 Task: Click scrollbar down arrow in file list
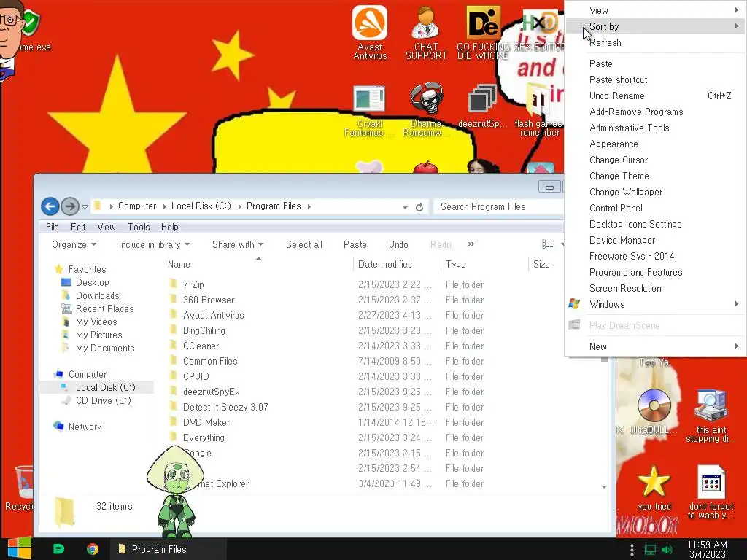click(x=604, y=487)
